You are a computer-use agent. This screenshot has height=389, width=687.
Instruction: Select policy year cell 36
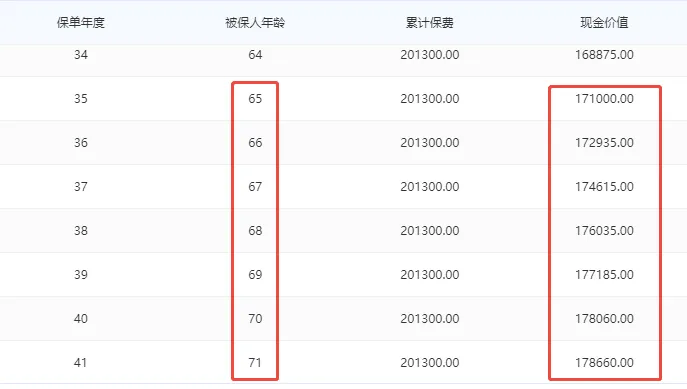tap(81, 143)
